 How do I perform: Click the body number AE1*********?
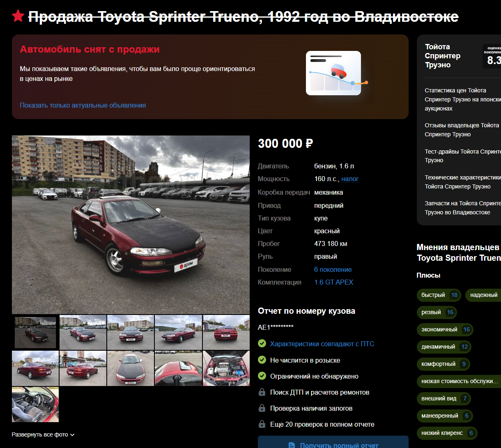(276, 327)
